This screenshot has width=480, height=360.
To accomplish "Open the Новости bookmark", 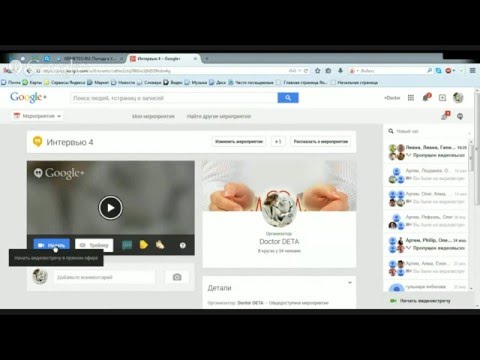I will coord(123,82).
